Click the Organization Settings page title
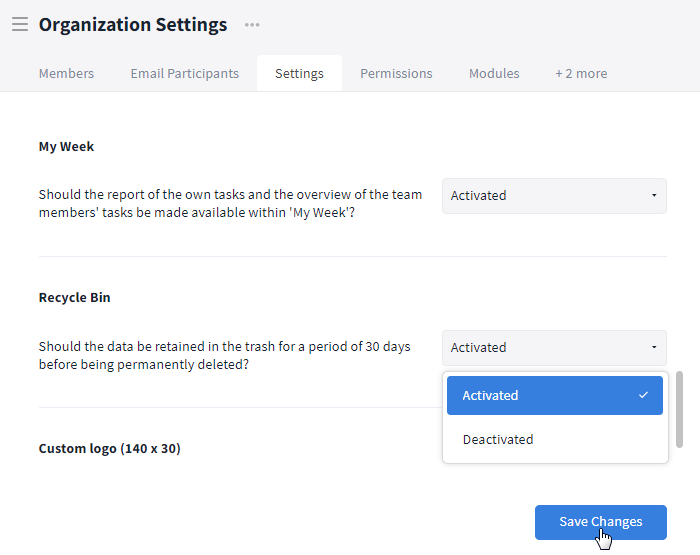Screen dimensions: 700x555 coord(133,25)
